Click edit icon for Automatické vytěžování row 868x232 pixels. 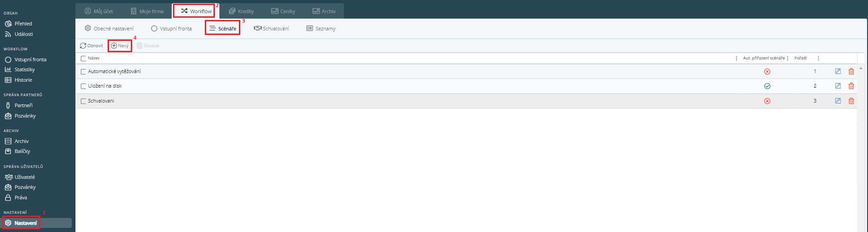click(838, 71)
